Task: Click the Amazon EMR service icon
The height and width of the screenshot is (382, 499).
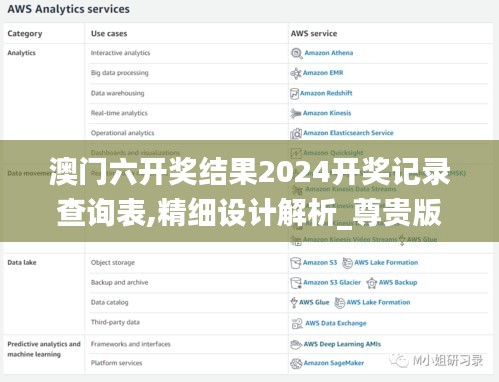Action: click(x=296, y=73)
